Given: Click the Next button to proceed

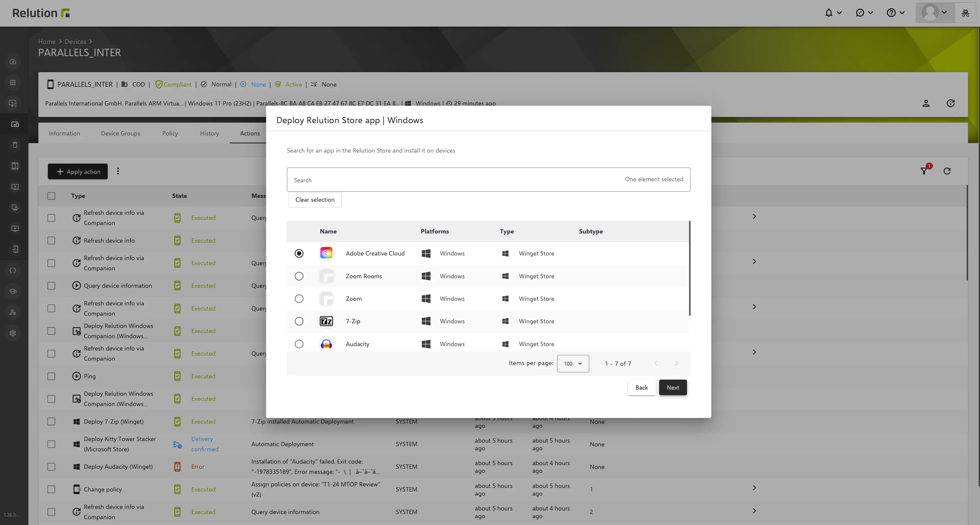Looking at the screenshot, I should point(672,387).
